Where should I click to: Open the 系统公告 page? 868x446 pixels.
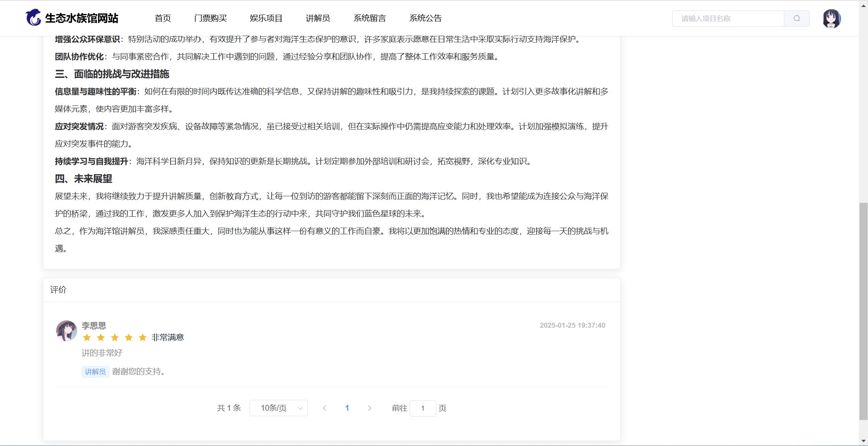tap(425, 18)
